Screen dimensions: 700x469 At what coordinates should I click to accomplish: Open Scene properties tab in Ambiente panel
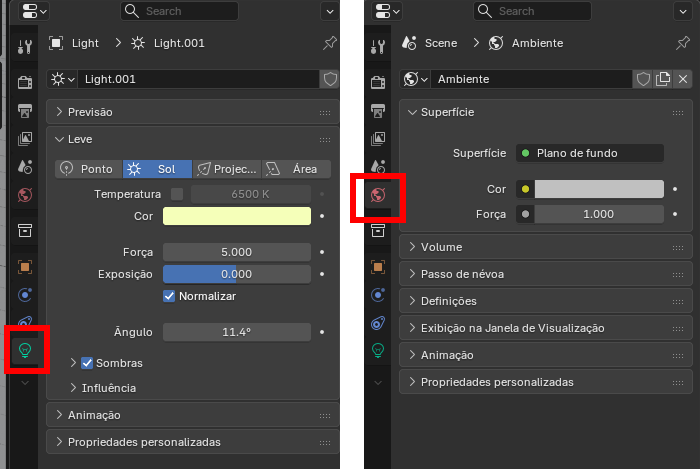[378, 166]
